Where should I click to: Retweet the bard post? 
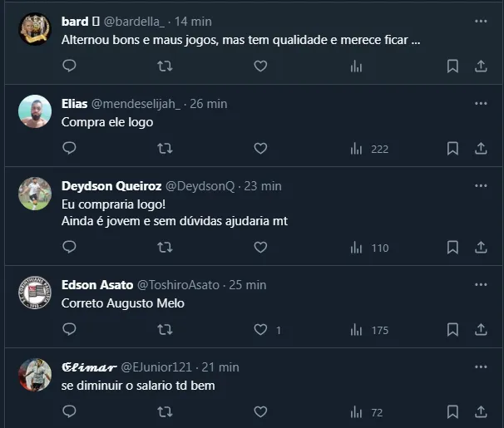click(165, 66)
